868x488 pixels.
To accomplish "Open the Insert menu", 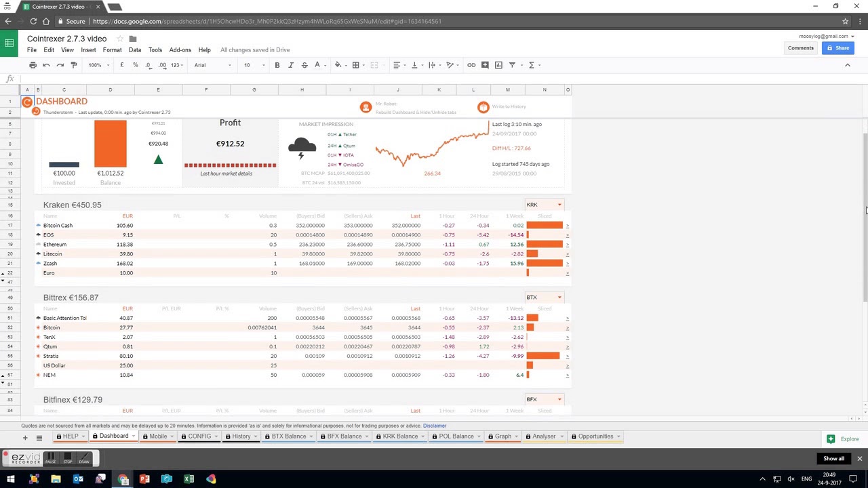I will 88,49.
